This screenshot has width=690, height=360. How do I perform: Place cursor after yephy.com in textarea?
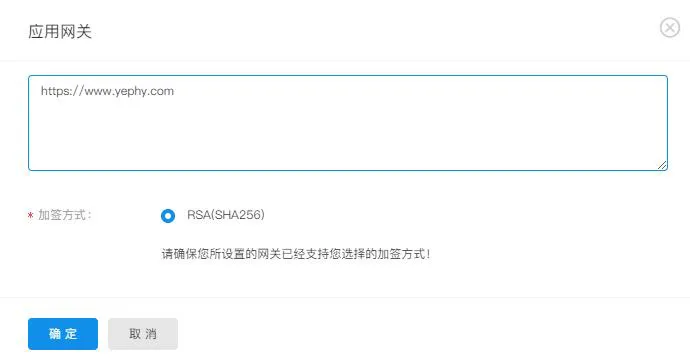point(175,91)
